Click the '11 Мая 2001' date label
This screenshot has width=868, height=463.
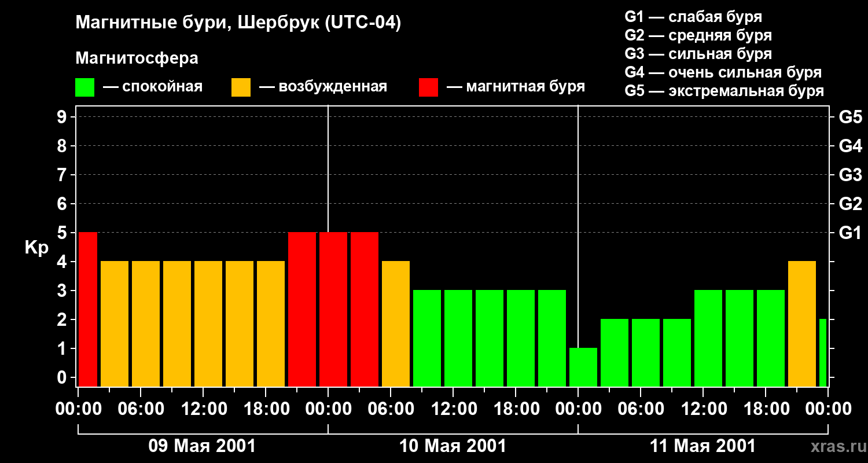[x=703, y=446]
